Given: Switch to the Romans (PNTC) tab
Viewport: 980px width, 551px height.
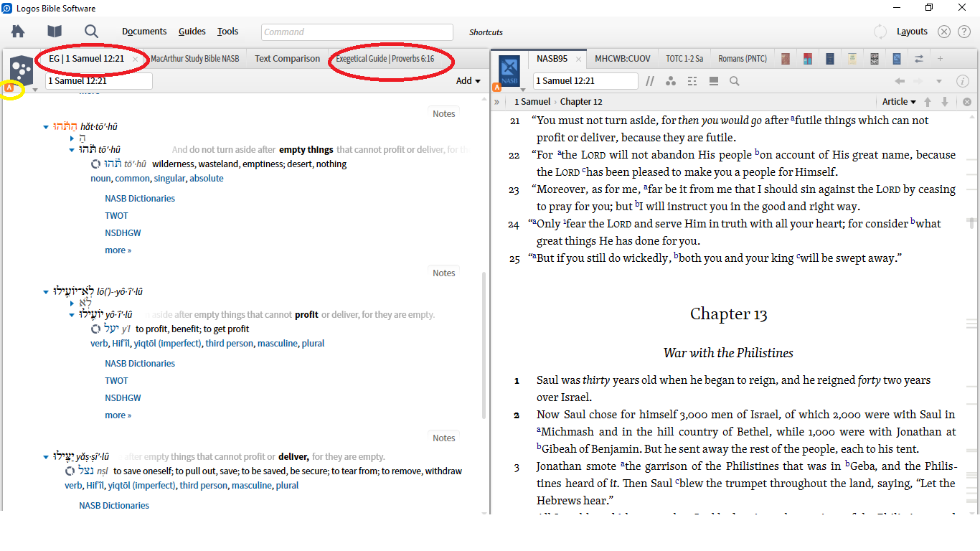Looking at the screenshot, I should (x=743, y=59).
